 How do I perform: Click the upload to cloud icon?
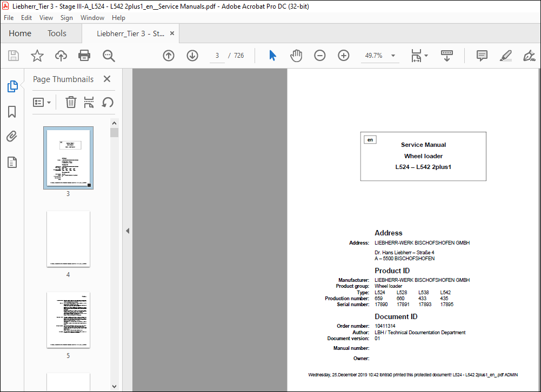pyautogui.click(x=61, y=56)
